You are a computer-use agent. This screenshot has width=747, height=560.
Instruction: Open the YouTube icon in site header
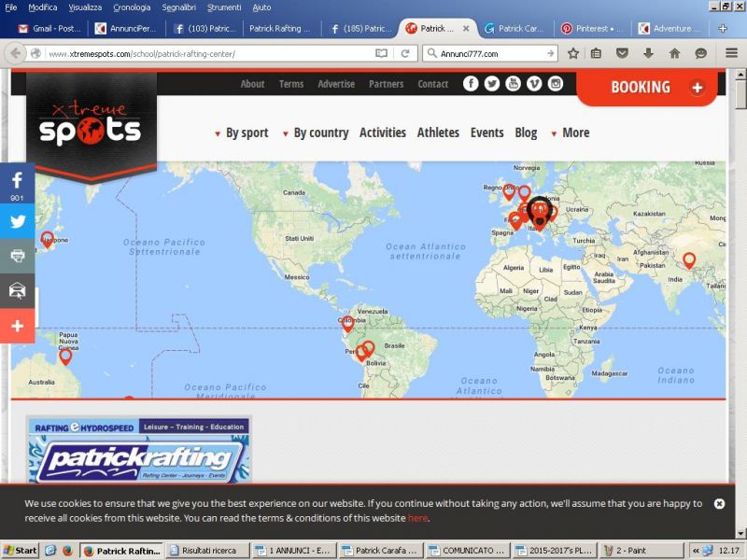[x=513, y=84]
